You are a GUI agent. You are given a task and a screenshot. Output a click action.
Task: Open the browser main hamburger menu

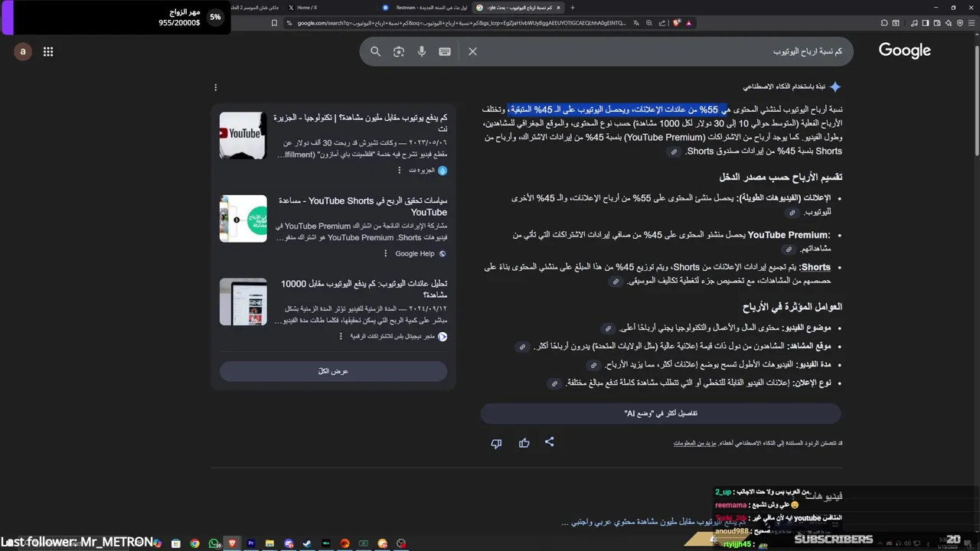click(972, 23)
